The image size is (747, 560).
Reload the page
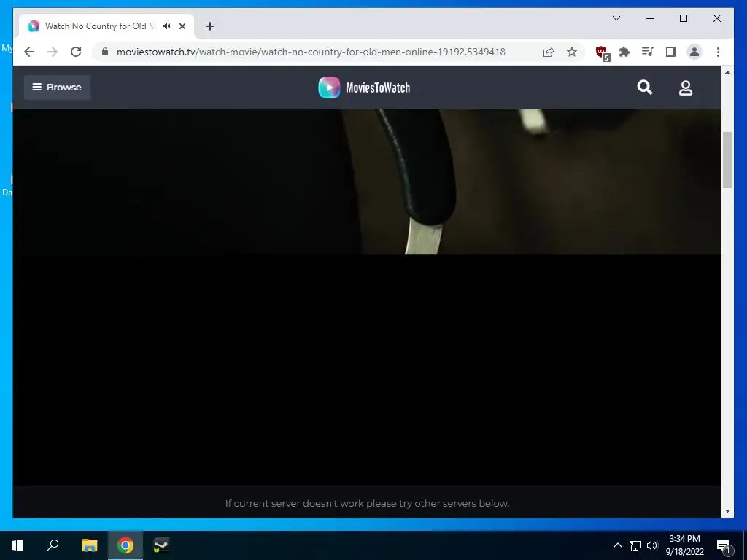tap(76, 52)
